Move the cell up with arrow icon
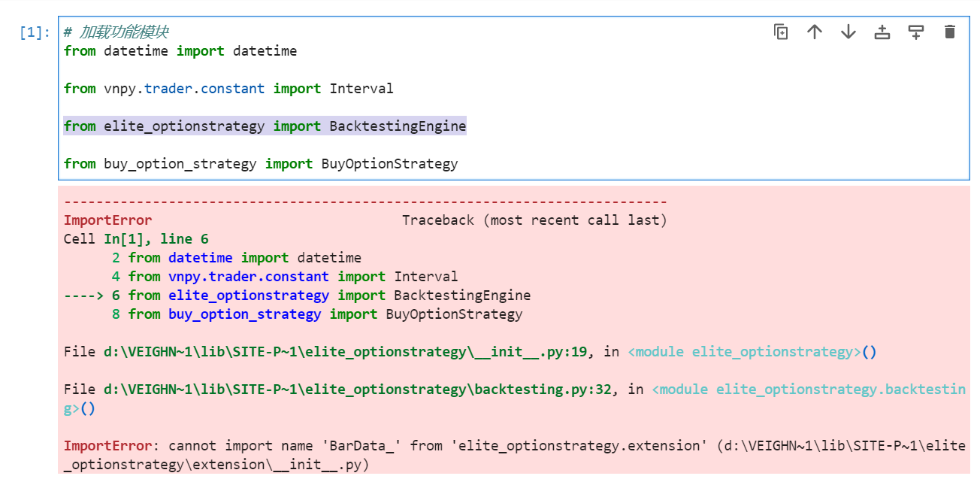This screenshot has height=485, width=980. [815, 32]
